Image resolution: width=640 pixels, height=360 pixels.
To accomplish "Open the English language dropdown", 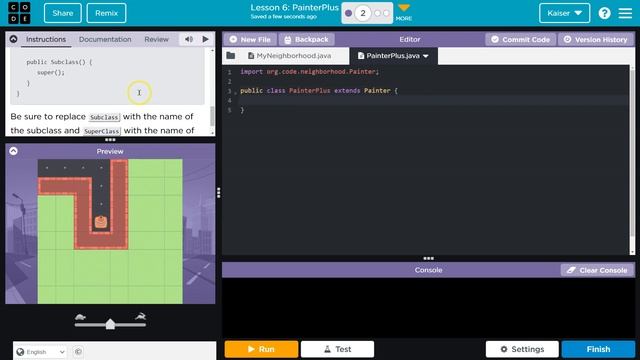I will coord(41,351).
